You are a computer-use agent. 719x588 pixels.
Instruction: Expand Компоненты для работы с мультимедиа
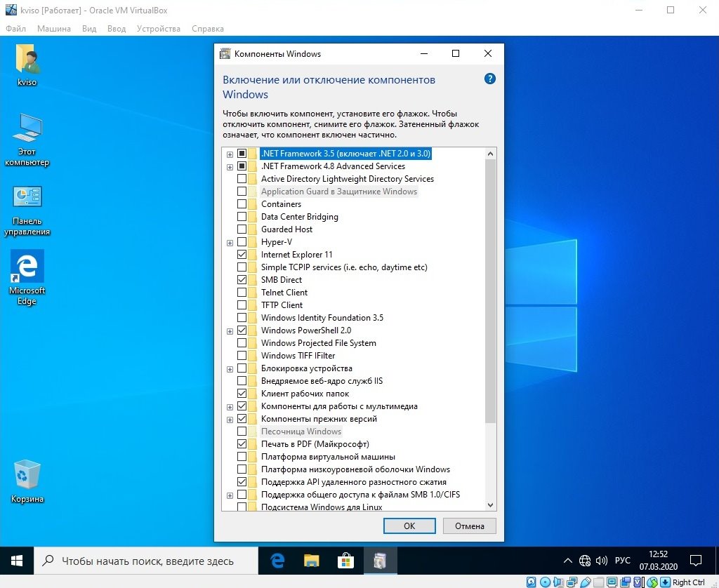pyautogui.click(x=230, y=407)
